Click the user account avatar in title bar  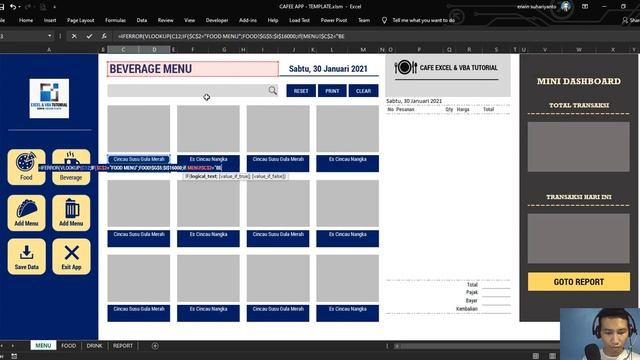[565, 7]
